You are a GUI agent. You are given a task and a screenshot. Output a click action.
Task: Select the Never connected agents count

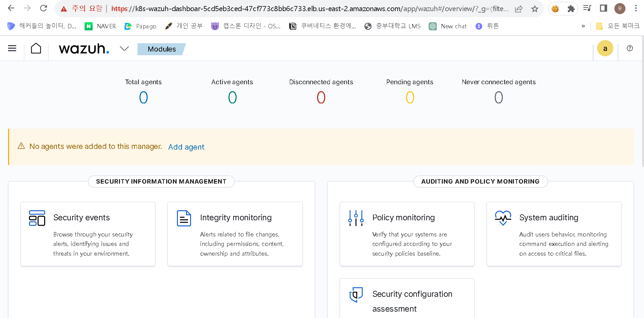click(x=498, y=98)
